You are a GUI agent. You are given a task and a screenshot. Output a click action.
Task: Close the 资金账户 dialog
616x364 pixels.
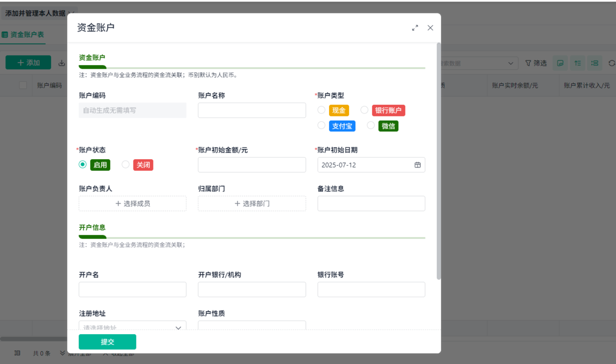[x=430, y=28]
